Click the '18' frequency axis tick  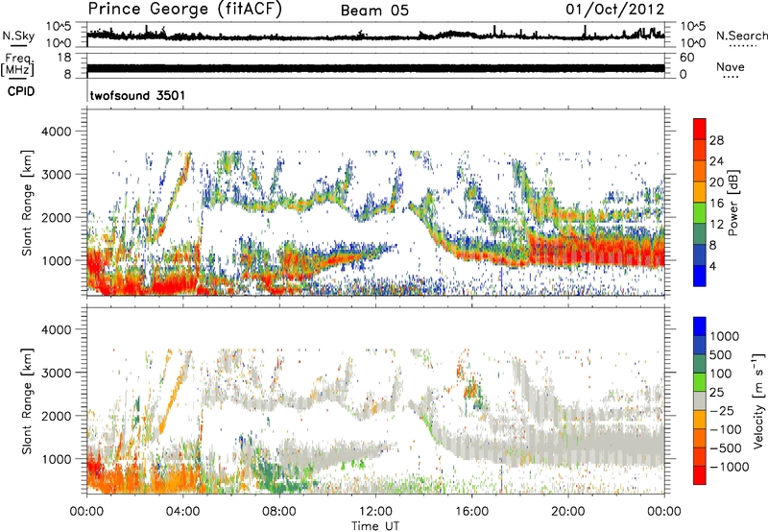pyautogui.click(x=64, y=58)
